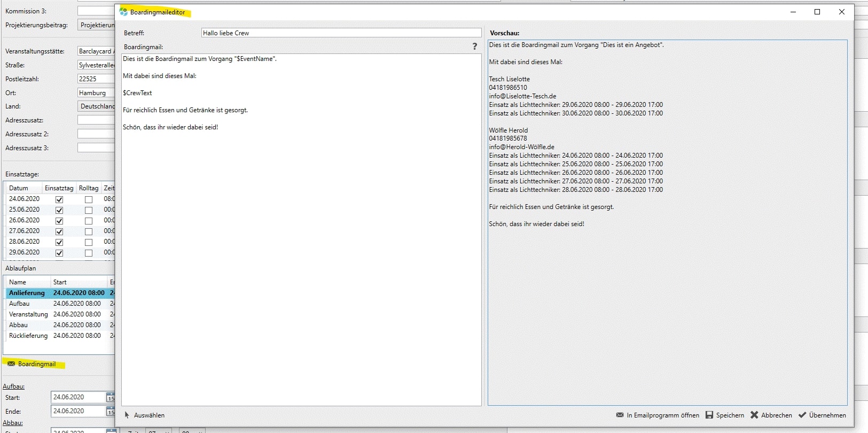Viewport: 868px width, 433px height.
Task: Click the Tesch Liselotte name in preview
Action: click(510, 79)
